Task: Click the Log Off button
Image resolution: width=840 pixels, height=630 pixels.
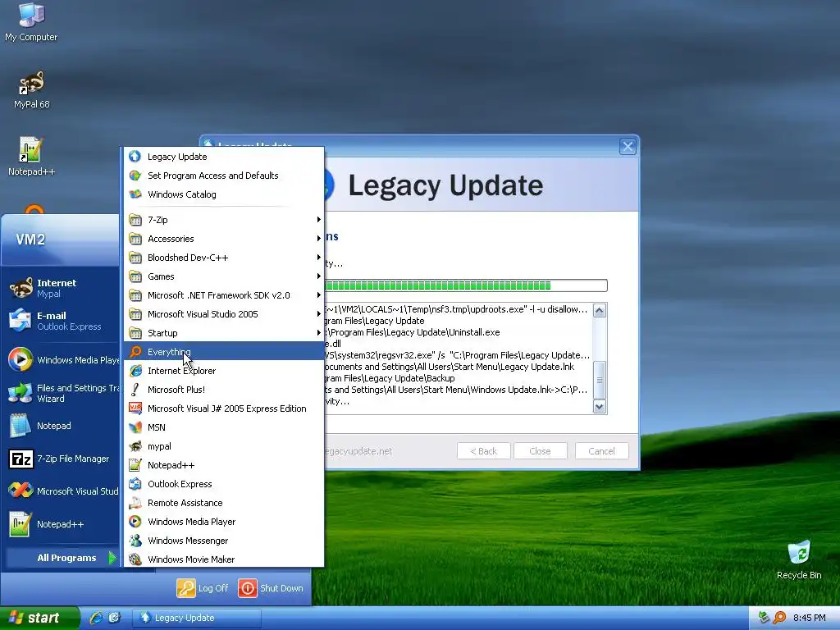Action: click(x=203, y=587)
